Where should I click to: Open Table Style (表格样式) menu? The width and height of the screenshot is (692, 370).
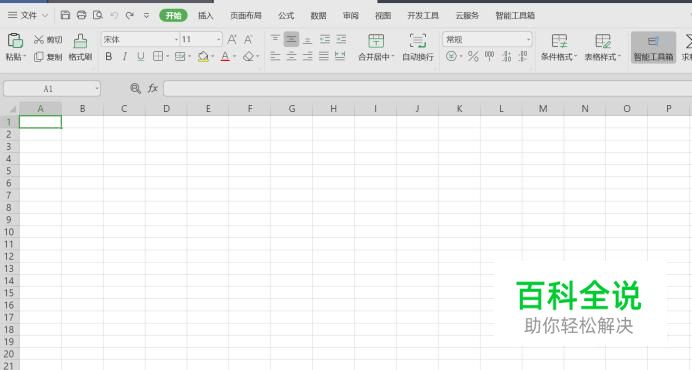(602, 47)
